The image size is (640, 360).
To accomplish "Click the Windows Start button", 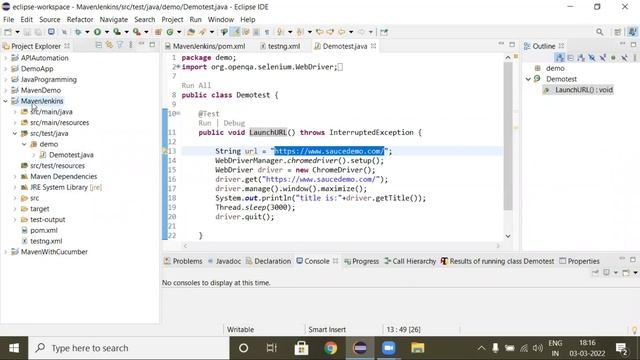I will pos(14,348).
